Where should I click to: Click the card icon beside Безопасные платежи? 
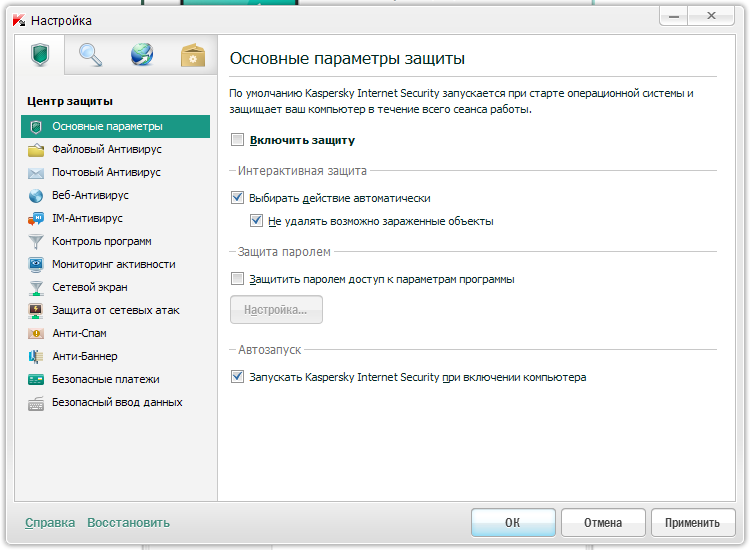tap(36, 380)
